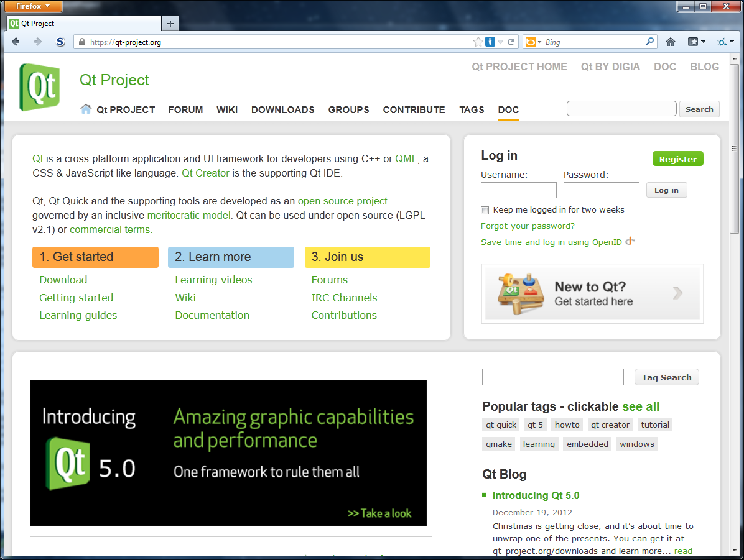Bookmark this page with the star icon

coord(478,42)
